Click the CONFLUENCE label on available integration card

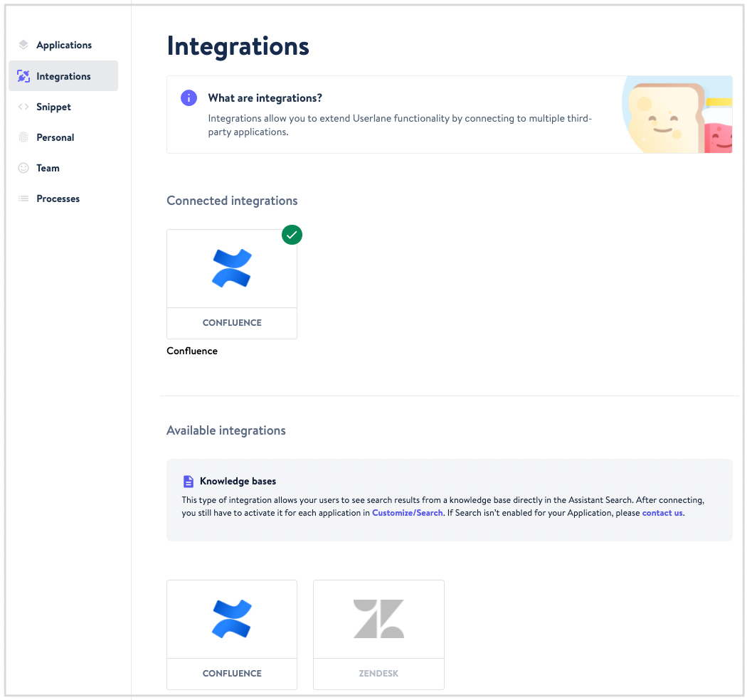[232, 673]
